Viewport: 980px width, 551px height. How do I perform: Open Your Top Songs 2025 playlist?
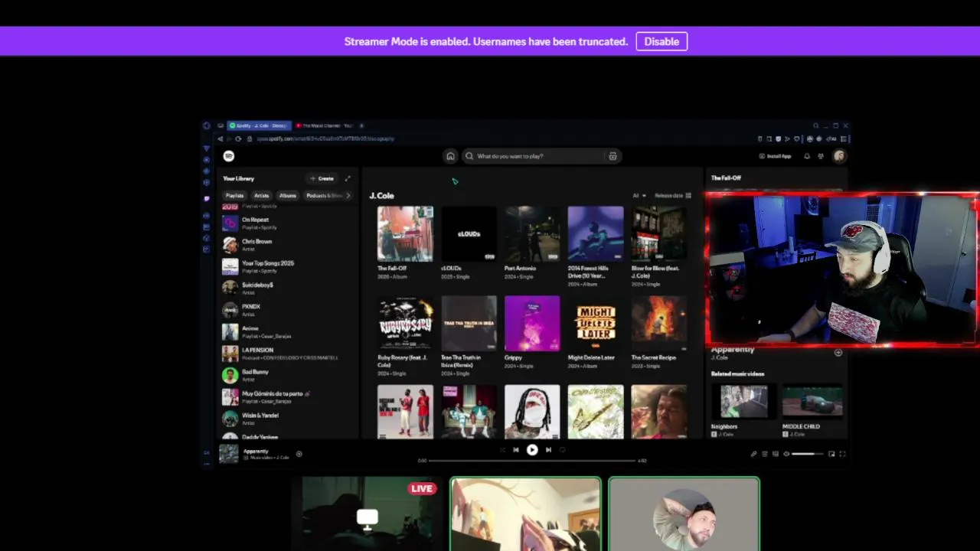(287, 266)
